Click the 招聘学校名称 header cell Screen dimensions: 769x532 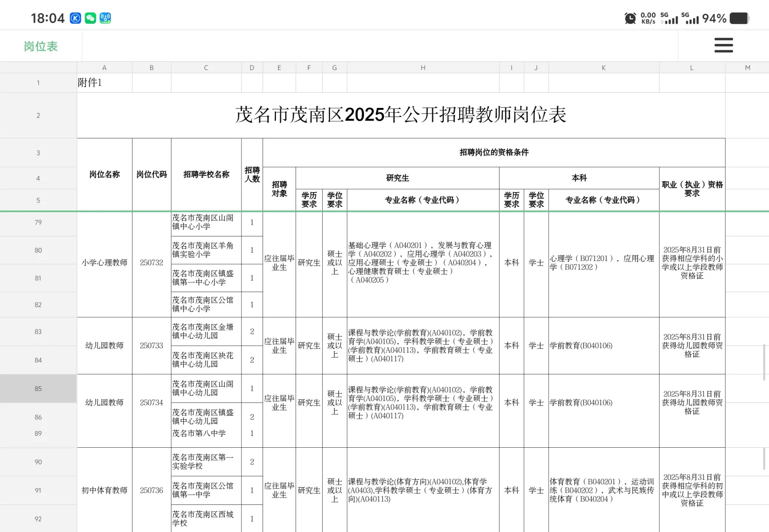coord(206,174)
